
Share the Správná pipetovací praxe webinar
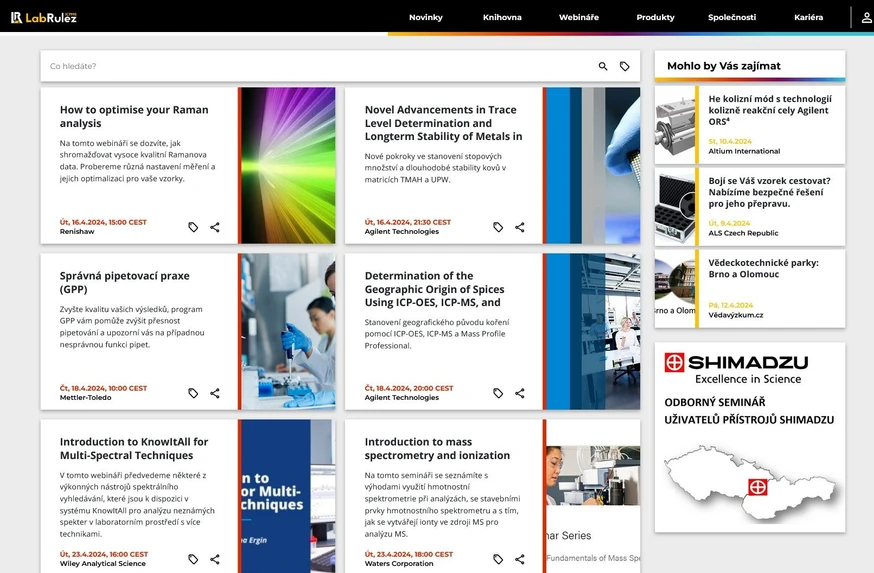(215, 393)
